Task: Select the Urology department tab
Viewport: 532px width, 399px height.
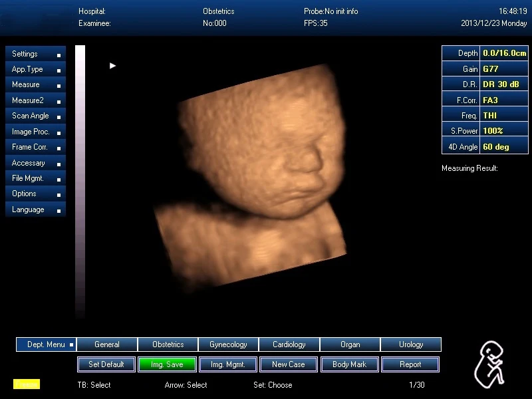Action: [x=410, y=344]
